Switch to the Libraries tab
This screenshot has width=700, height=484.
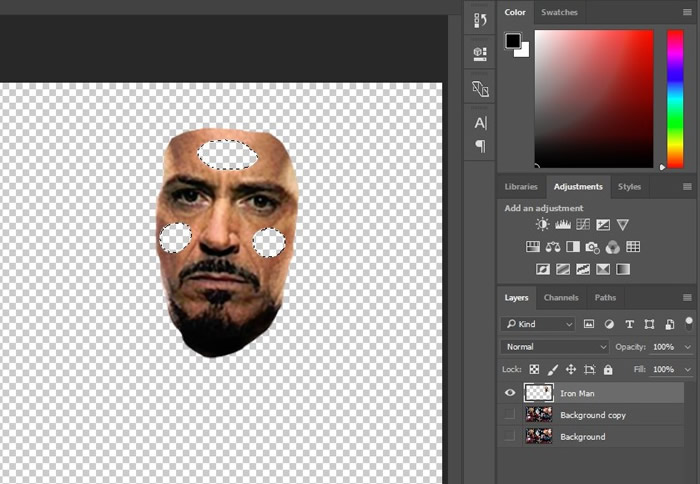coord(521,187)
